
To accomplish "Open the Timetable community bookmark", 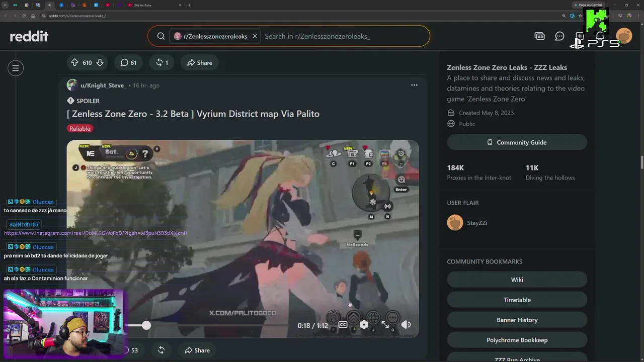I will coord(517,300).
